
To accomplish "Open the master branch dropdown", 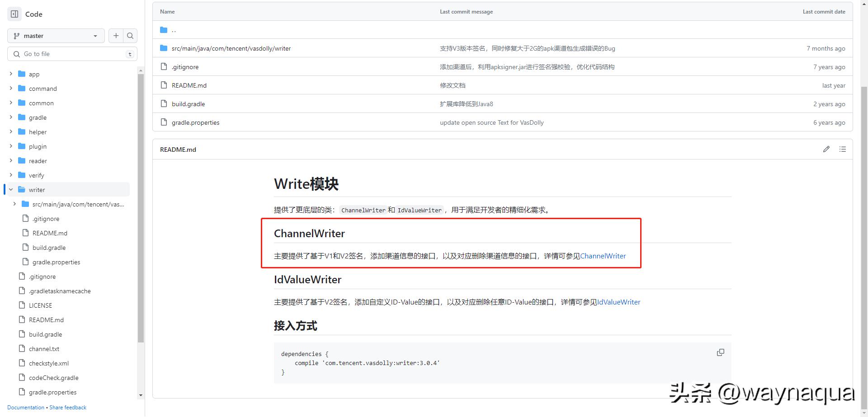I will click(x=56, y=36).
